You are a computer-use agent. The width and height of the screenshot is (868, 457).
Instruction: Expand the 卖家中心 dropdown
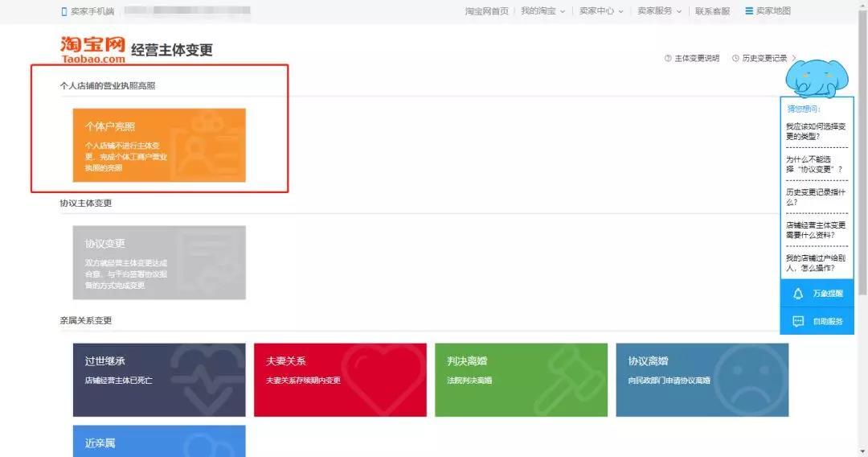620,11
